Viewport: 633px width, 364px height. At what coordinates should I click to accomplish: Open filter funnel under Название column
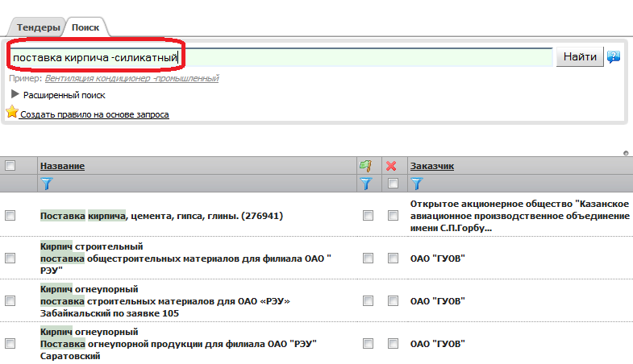click(x=47, y=184)
